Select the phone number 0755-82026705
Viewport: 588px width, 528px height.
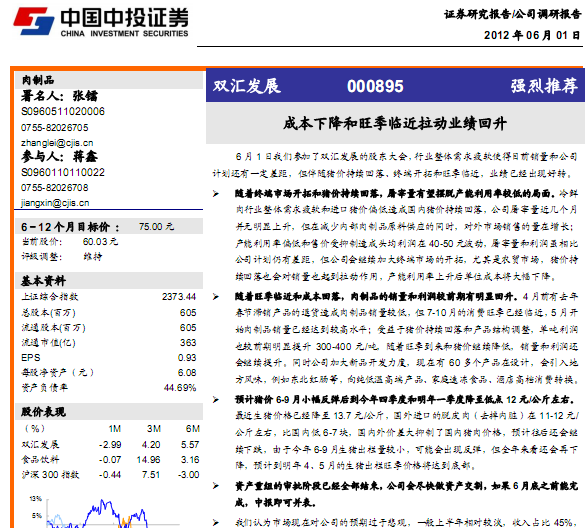pyautogui.click(x=55, y=128)
